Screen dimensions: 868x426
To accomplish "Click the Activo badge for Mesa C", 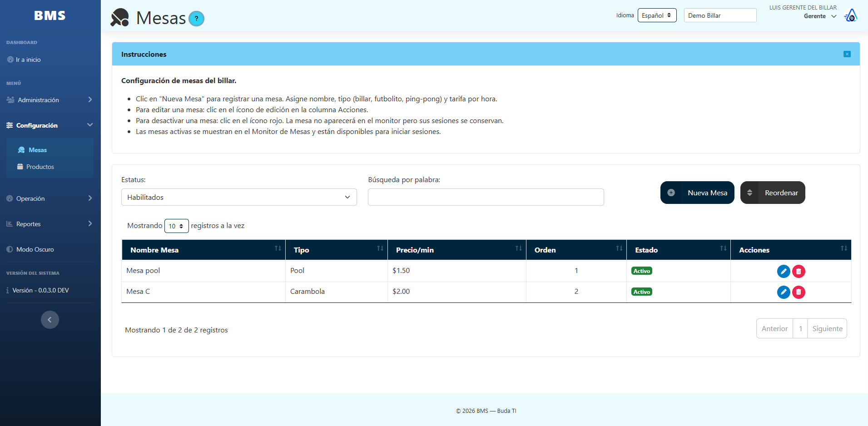I will tap(642, 292).
